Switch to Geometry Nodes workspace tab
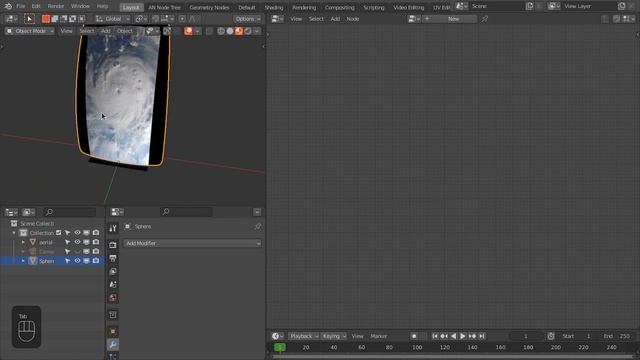The height and width of the screenshot is (360, 640). 209,7
